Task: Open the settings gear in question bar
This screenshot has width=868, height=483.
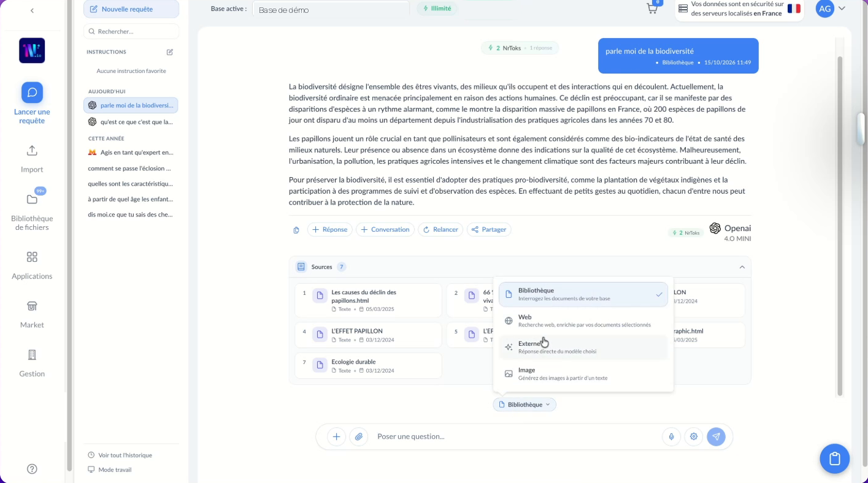Action: pos(694,436)
